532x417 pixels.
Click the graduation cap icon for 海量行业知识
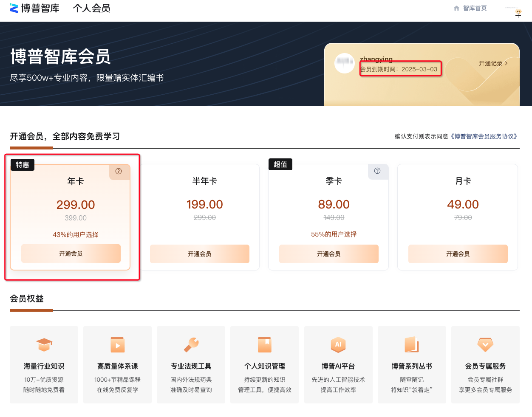[44, 344]
